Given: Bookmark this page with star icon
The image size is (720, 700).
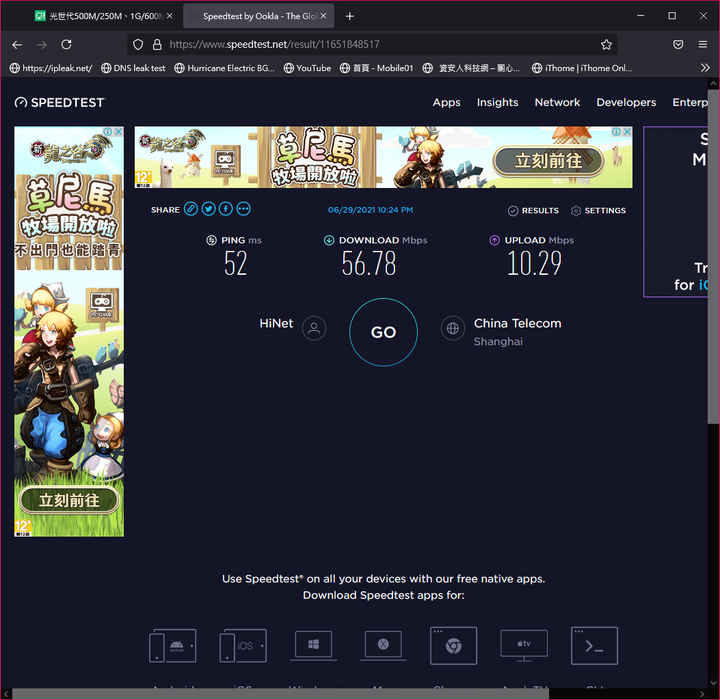Looking at the screenshot, I should click(606, 45).
